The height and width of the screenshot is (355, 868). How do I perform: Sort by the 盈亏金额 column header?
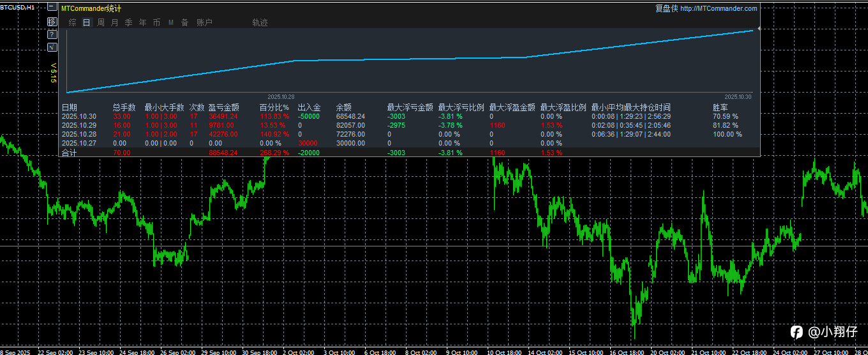(223, 107)
